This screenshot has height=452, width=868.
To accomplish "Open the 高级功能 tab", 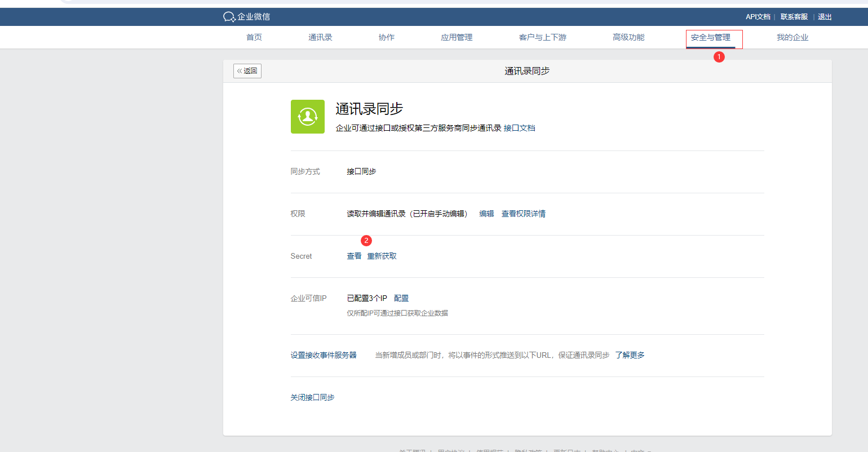I will (628, 37).
